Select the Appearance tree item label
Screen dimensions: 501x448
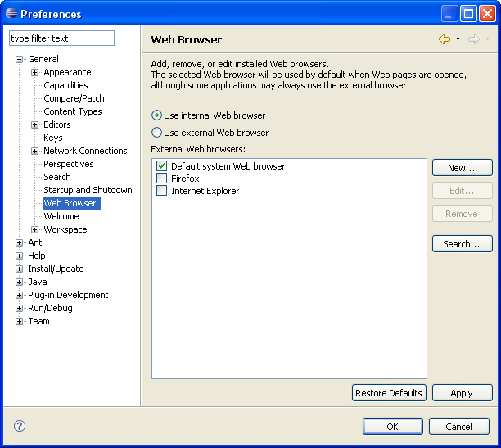[x=67, y=72]
